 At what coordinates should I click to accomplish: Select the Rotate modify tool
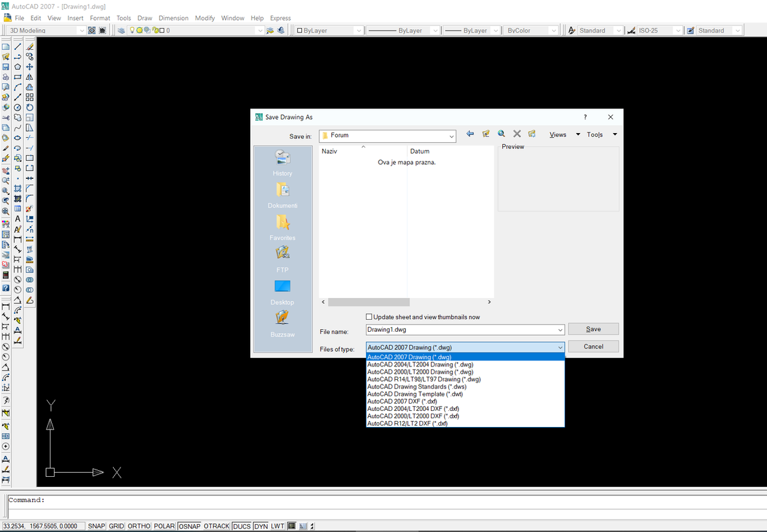(30, 107)
